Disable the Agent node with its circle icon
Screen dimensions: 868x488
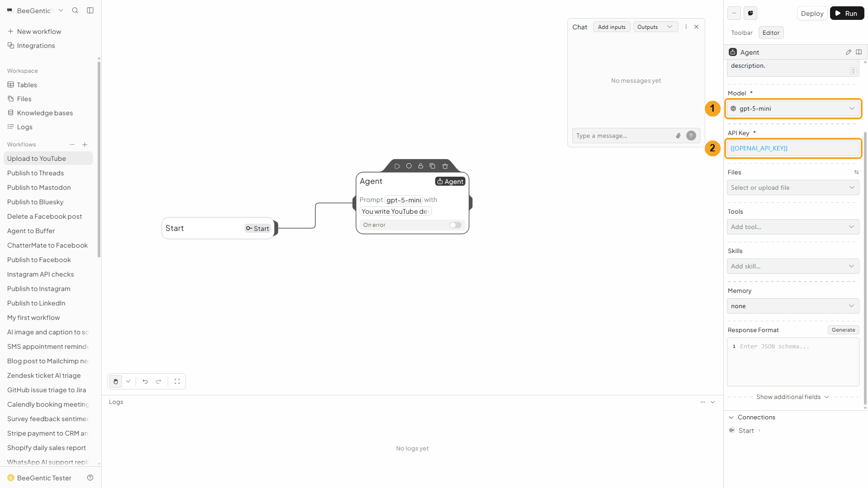click(x=409, y=166)
